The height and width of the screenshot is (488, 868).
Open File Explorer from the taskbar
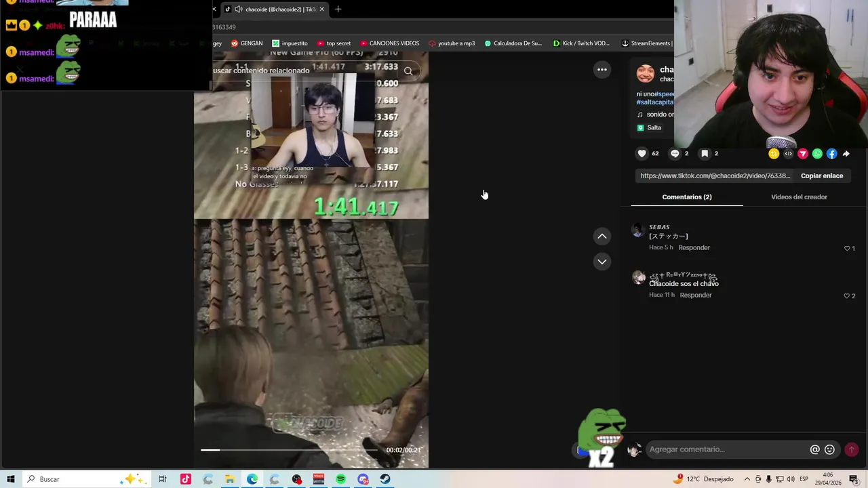230,479
